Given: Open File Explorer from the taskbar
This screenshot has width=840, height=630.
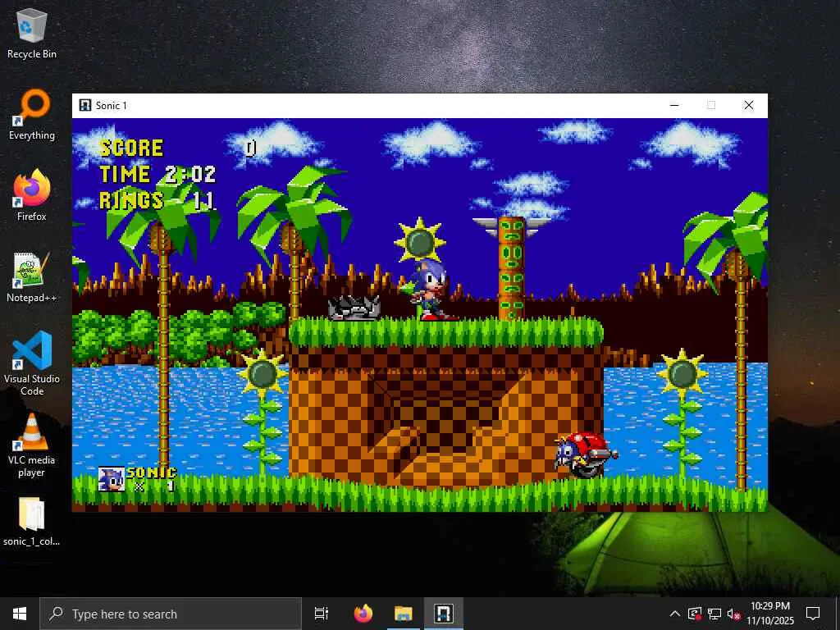Looking at the screenshot, I should pyautogui.click(x=404, y=614).
